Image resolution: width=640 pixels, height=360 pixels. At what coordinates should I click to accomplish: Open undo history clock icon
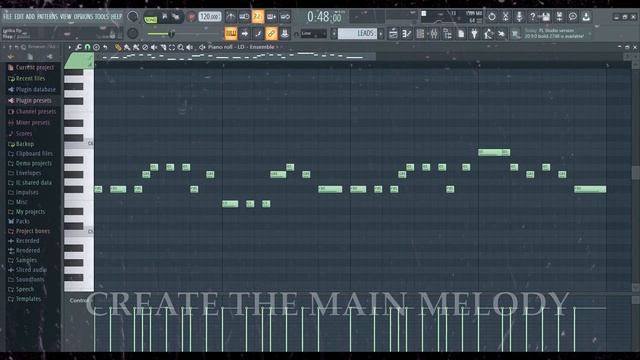tap(492, 17)
